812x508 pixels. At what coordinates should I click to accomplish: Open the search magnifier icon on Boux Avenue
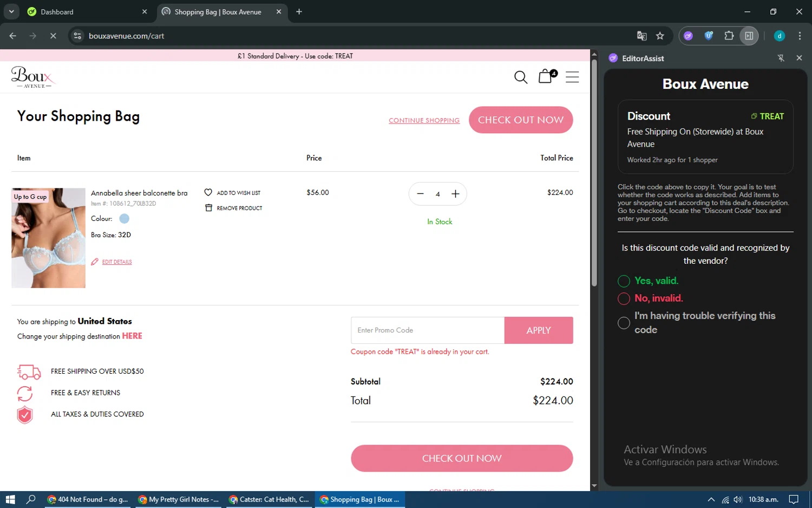[521, 77]
